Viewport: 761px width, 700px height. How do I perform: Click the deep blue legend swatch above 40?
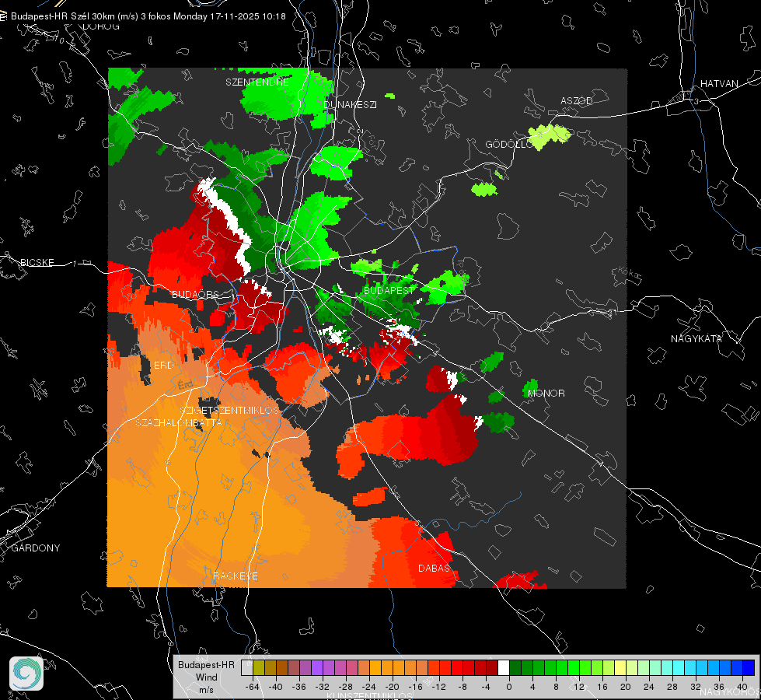pos(749,668)
